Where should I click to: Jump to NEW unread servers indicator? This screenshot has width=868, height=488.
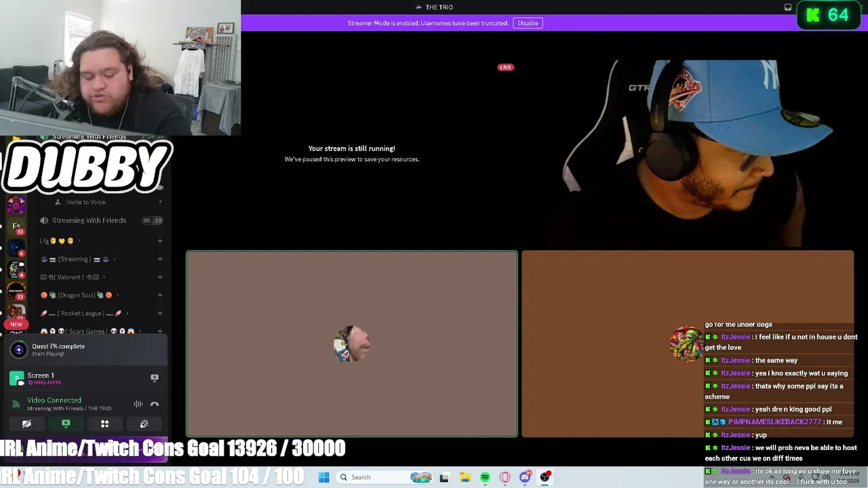pyautogui.click(x=16, y=325)
